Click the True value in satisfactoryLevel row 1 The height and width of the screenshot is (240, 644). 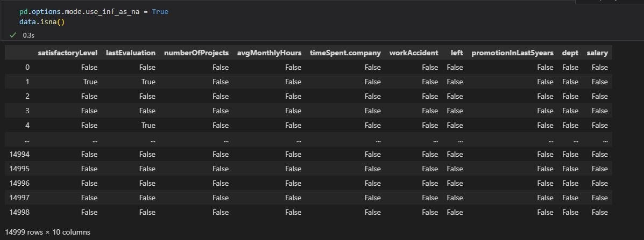[90, 82]
